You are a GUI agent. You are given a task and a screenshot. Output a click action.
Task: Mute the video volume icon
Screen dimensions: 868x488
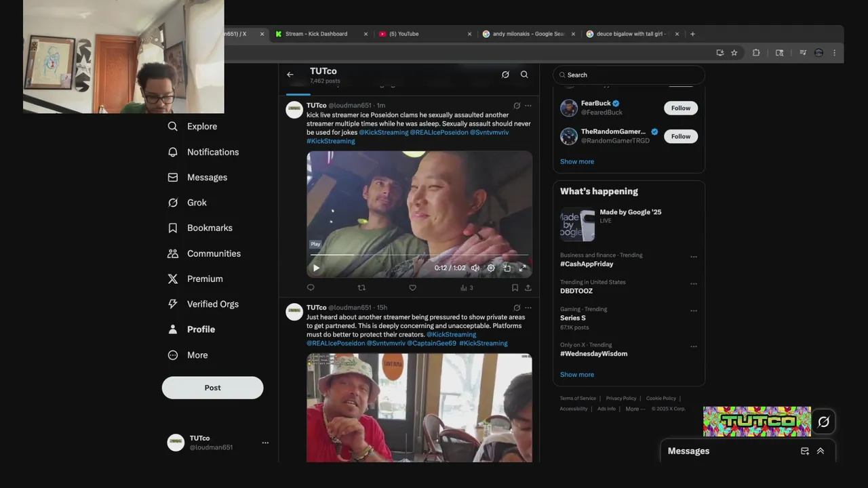point(475,268)
